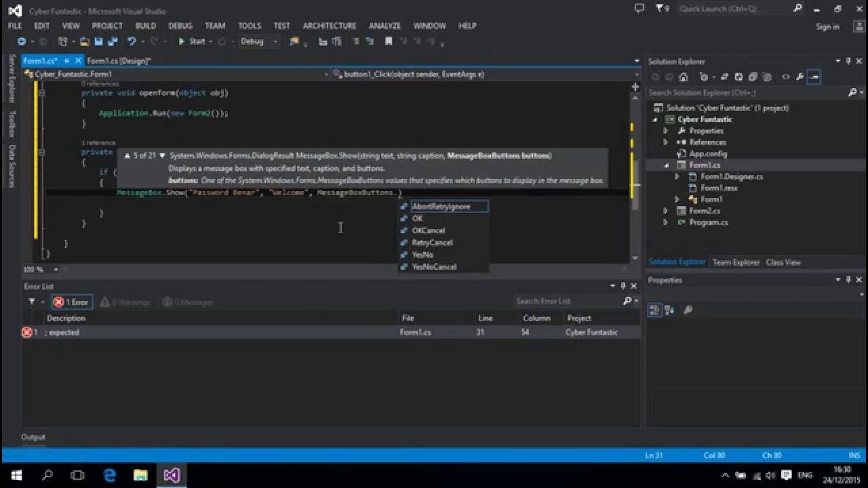The width and height of the screenshot is (868, 488).
Task: Open the Output panel tab
Action: click(x=33, y=437)
